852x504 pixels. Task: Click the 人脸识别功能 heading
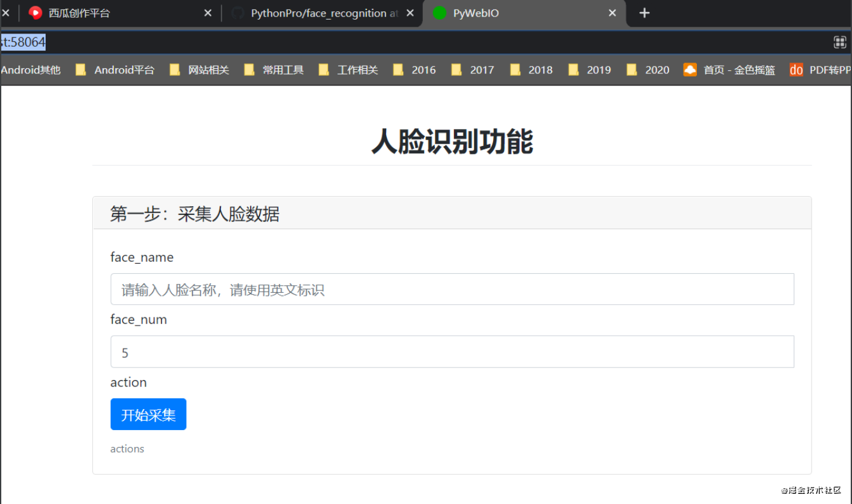tap(452, 141)
